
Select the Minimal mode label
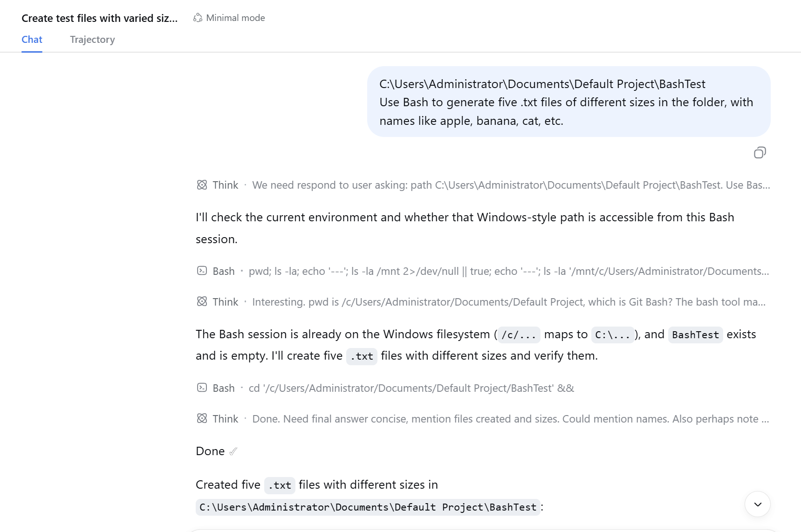[235, 18]
